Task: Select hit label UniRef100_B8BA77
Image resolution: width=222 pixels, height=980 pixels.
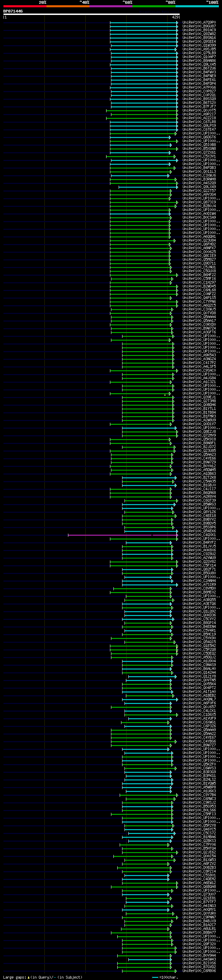Action: (199, 932)
